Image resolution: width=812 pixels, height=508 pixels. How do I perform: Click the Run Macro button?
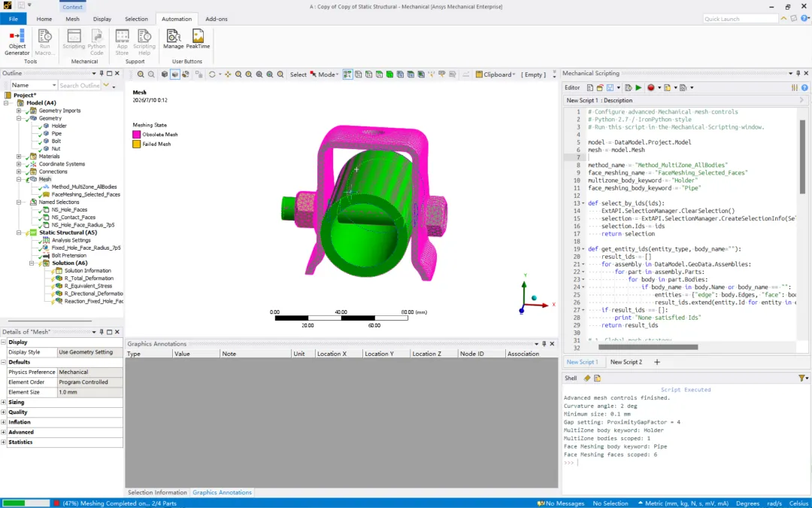(x=45, y=42)
